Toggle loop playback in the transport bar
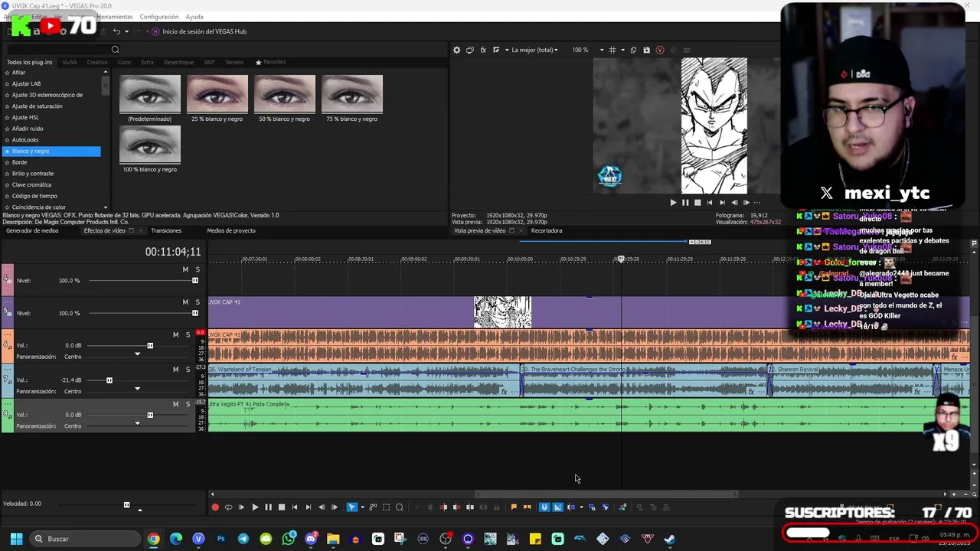The width and height of the screenshot is (980, 551). [x=228, y=507]
